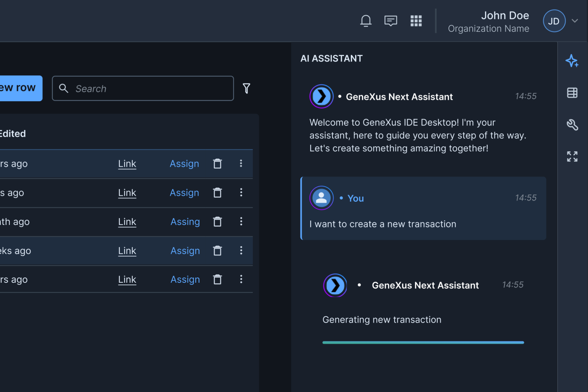Click the Edited column header
588x392 pixels.
click(x=13, y=134)
